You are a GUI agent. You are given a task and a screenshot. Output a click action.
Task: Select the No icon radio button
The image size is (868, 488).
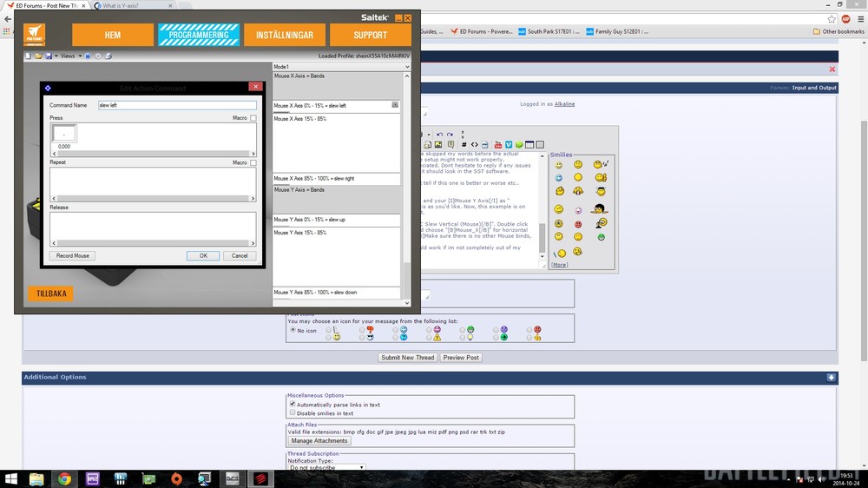click(x=293, y=330)
